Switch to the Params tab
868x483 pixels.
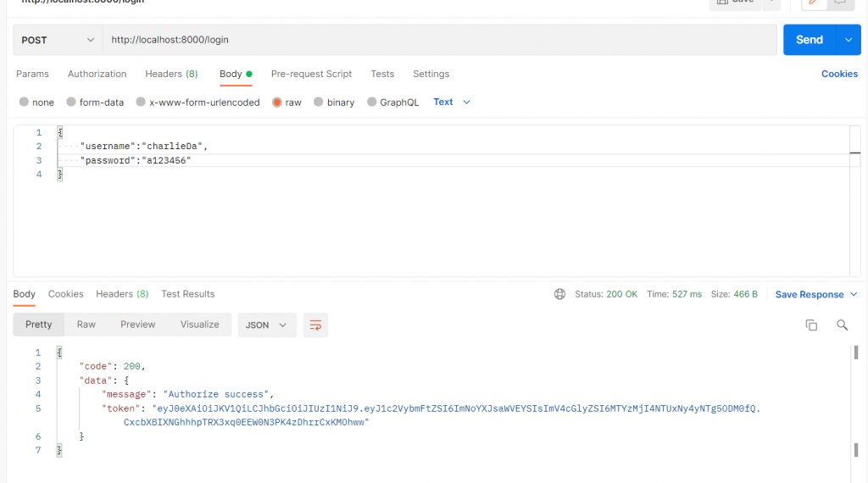coord(32,74)
